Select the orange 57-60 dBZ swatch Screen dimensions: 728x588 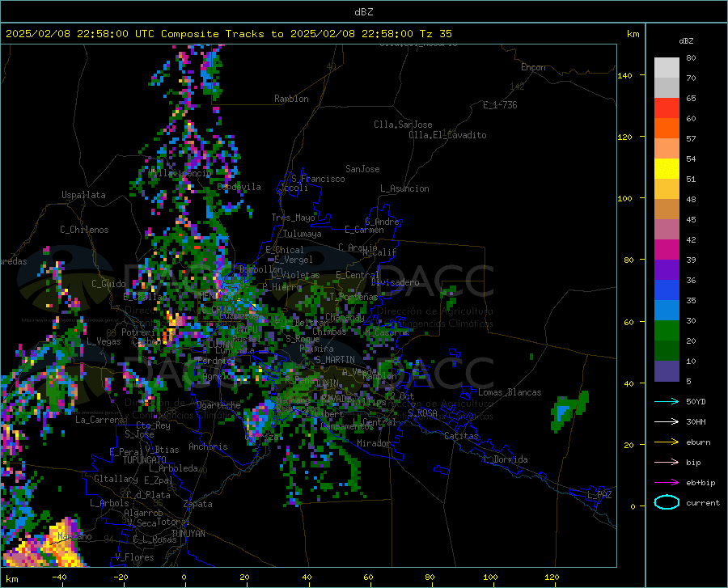[667, 129]
